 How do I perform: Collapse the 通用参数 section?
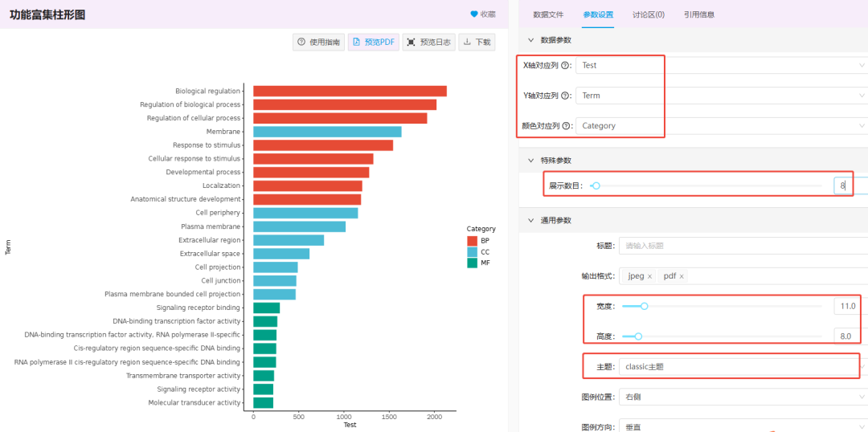(530, 221)
